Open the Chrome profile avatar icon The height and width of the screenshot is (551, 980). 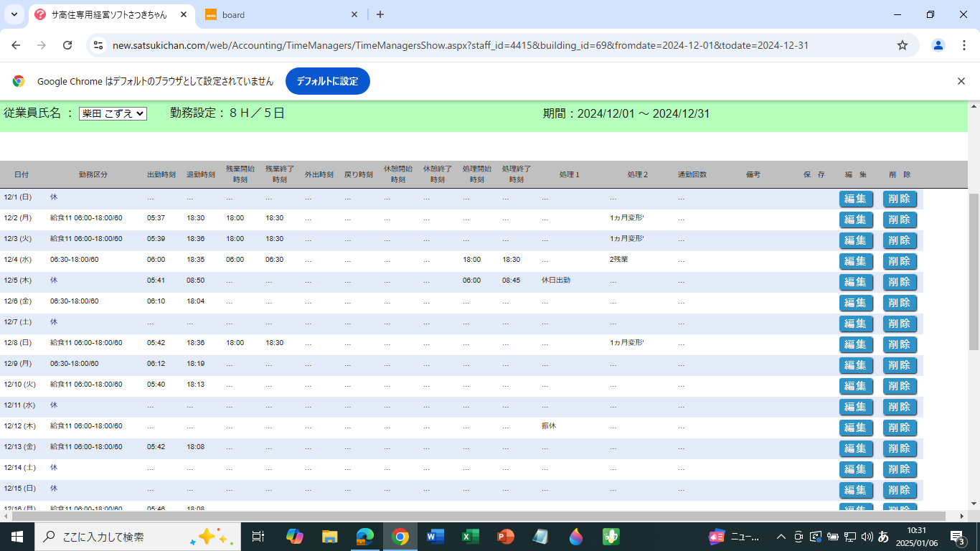(x=938, y=45)
